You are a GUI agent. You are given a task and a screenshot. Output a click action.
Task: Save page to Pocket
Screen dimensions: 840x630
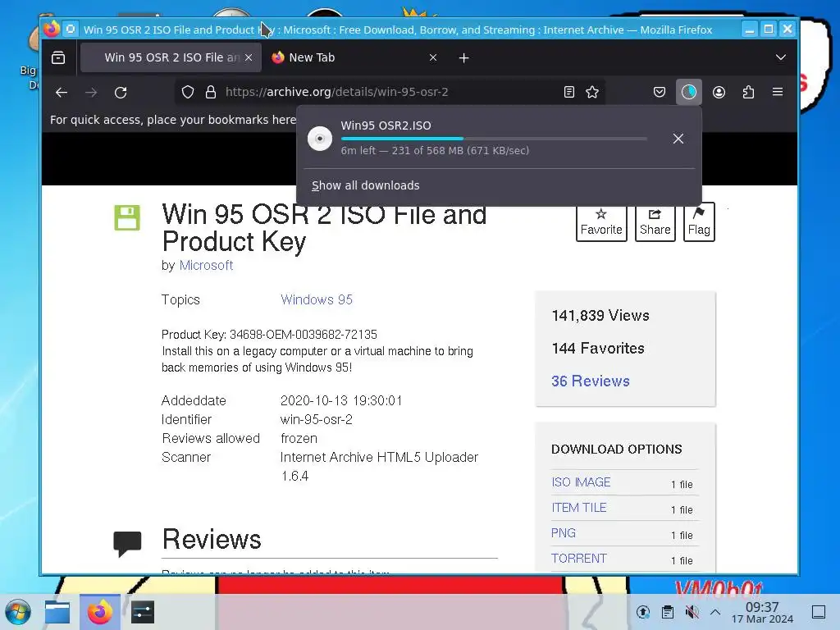pyautogui.click(x=660, y=92)
